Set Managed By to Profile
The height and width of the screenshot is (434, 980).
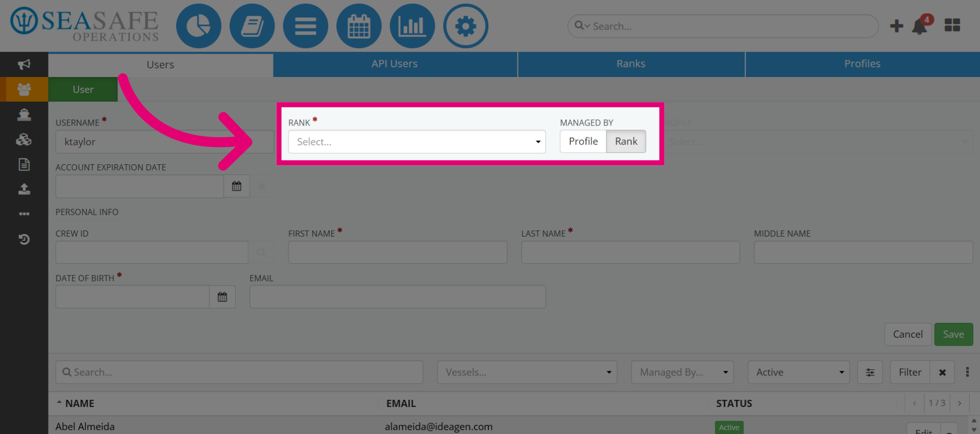[583, 141]
